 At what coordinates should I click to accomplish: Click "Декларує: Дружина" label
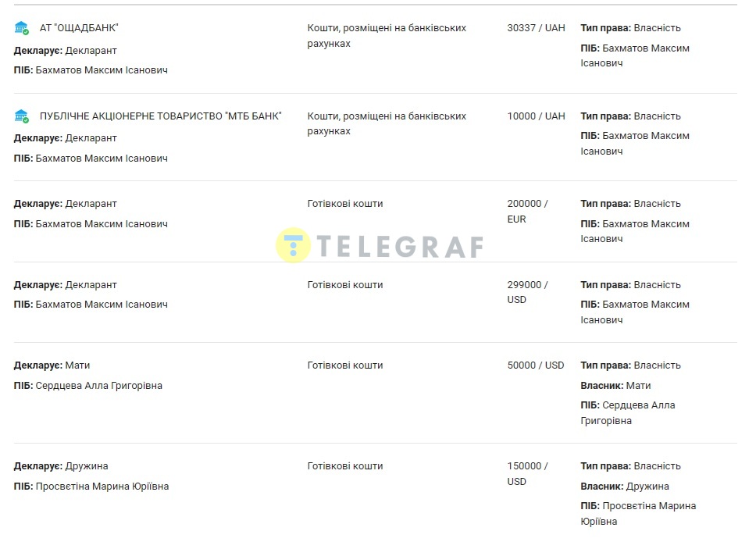tap(61, 466)
